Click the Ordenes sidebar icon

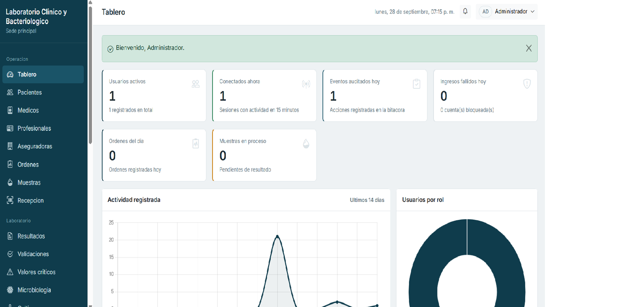(10, 164)
